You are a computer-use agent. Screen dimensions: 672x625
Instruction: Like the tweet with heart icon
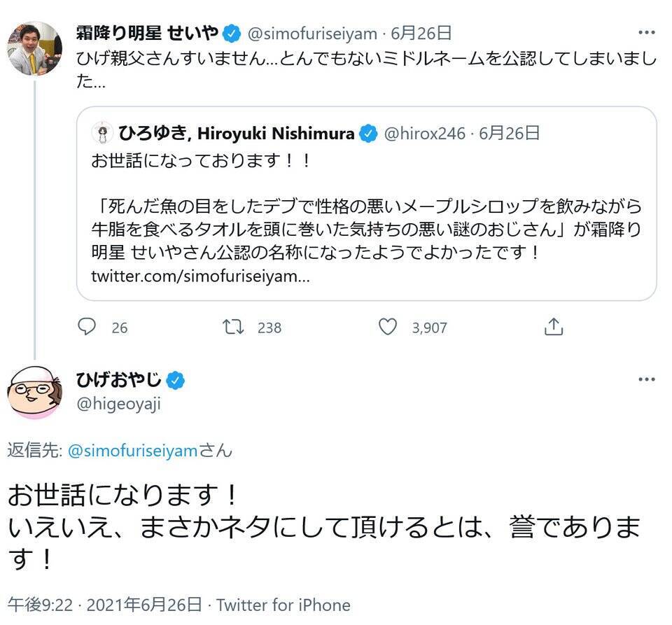tap(388, 327)
